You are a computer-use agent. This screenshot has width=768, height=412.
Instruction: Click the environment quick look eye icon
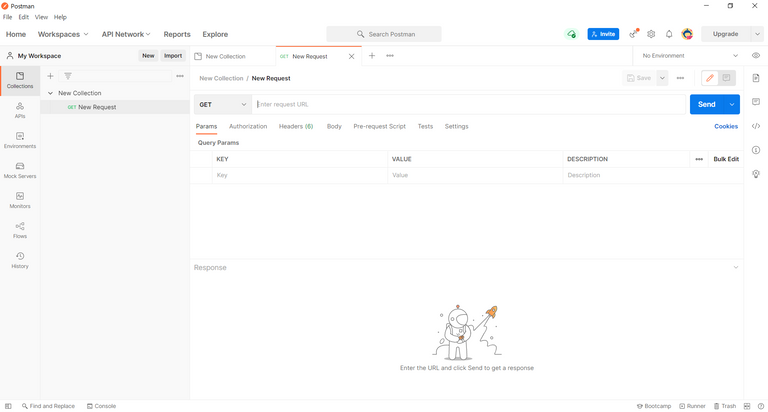pyautogui.click(x=756, y=56)
